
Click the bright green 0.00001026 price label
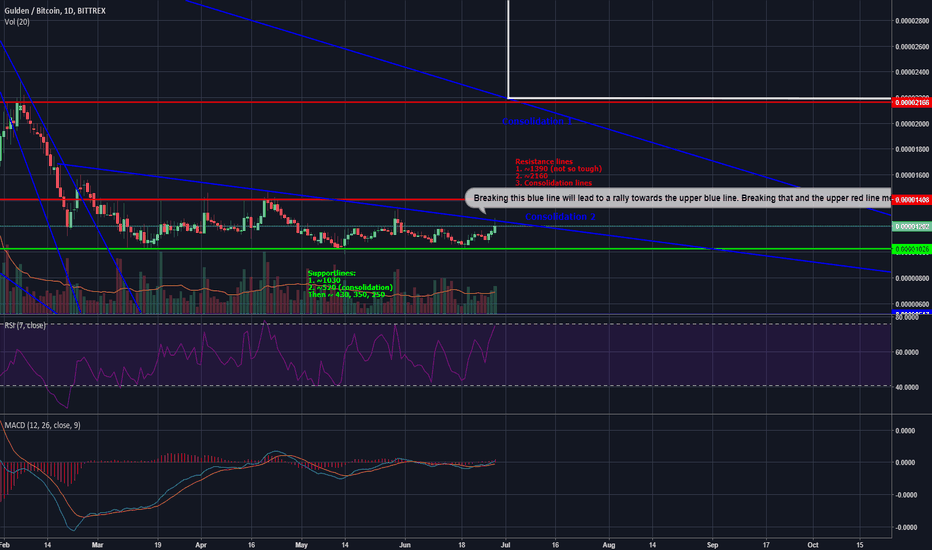[x=911, y=249]
